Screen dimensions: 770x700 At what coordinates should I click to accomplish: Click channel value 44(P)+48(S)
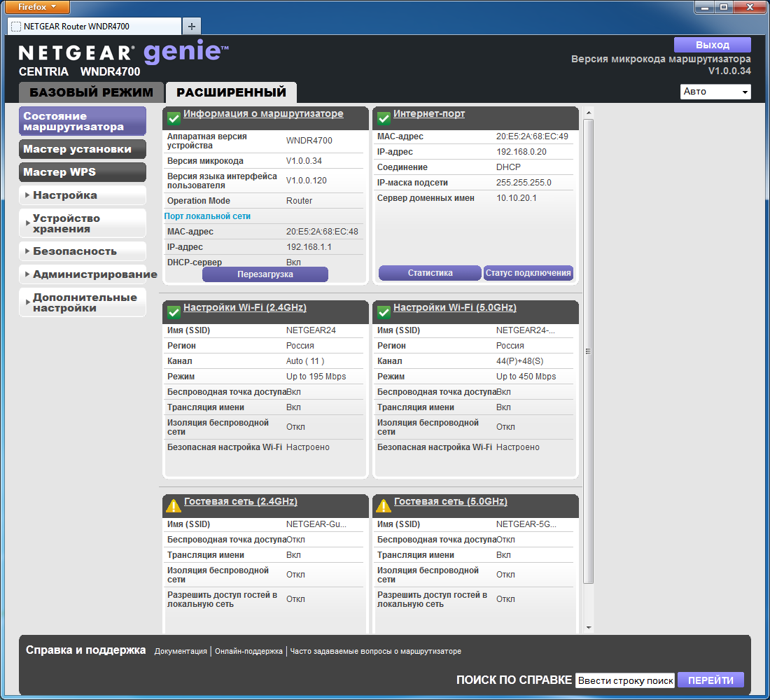coord(519,361)
